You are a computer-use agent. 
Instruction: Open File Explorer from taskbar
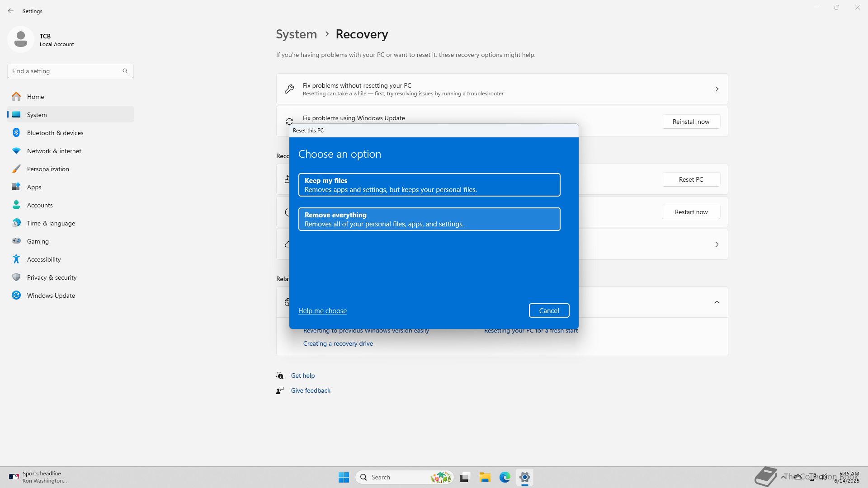coord(485,477)
